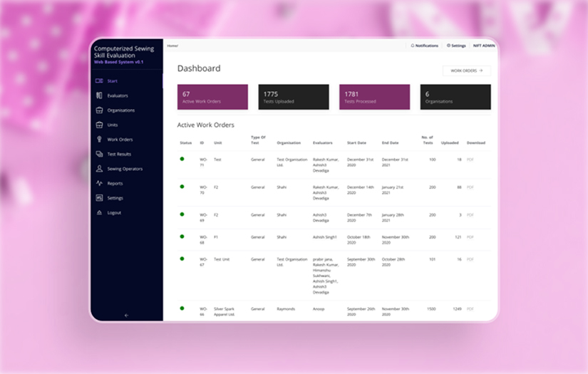Click the Evaluators column header
The width and height of the screenshot is (588, 374).
coord(322,142)
